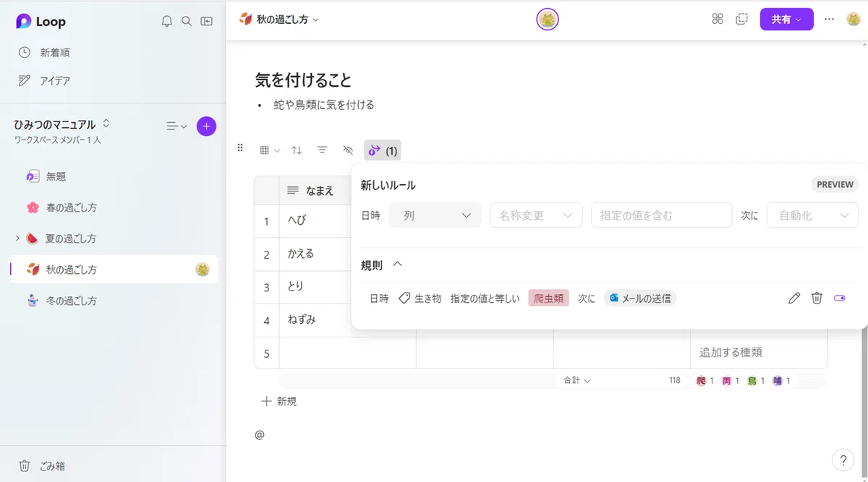Click the 共有 share button

point(786,20)
